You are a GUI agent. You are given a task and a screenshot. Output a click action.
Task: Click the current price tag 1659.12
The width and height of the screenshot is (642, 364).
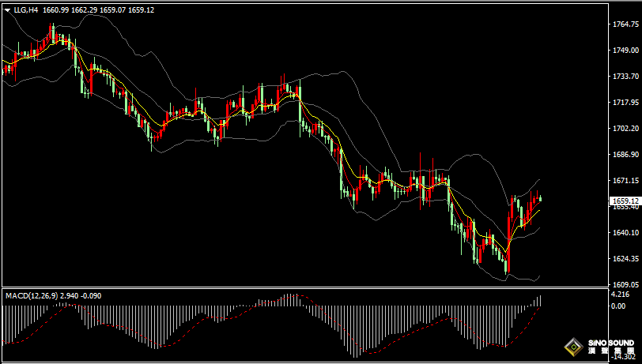tap(625, 201)
